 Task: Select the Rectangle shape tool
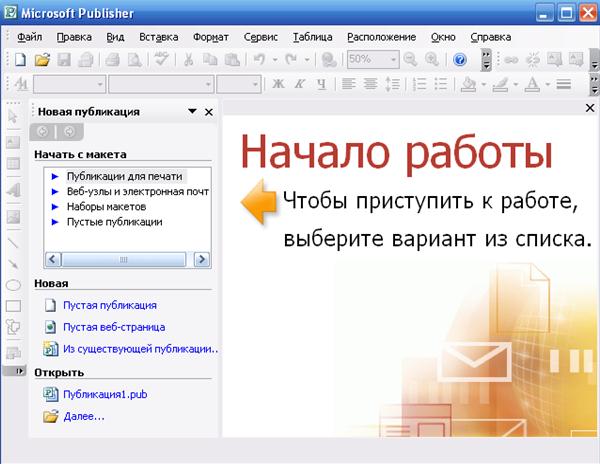coord(13,306)
